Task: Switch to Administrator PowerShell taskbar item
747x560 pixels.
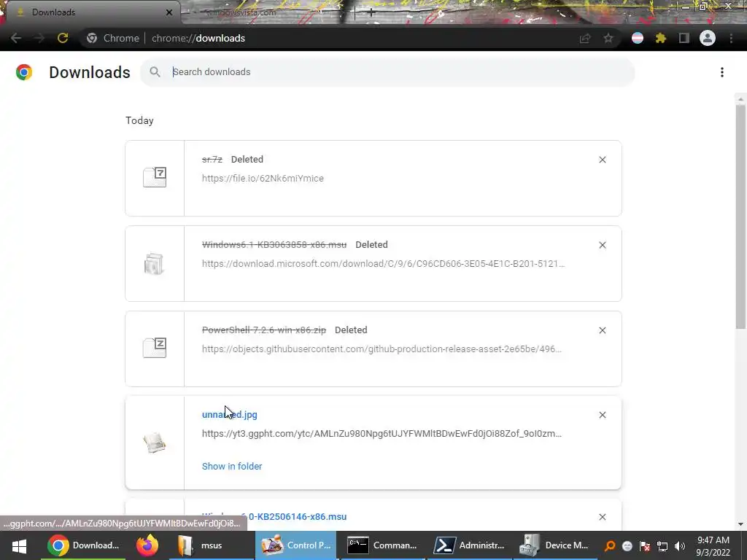Action: (x=469, y=545)
